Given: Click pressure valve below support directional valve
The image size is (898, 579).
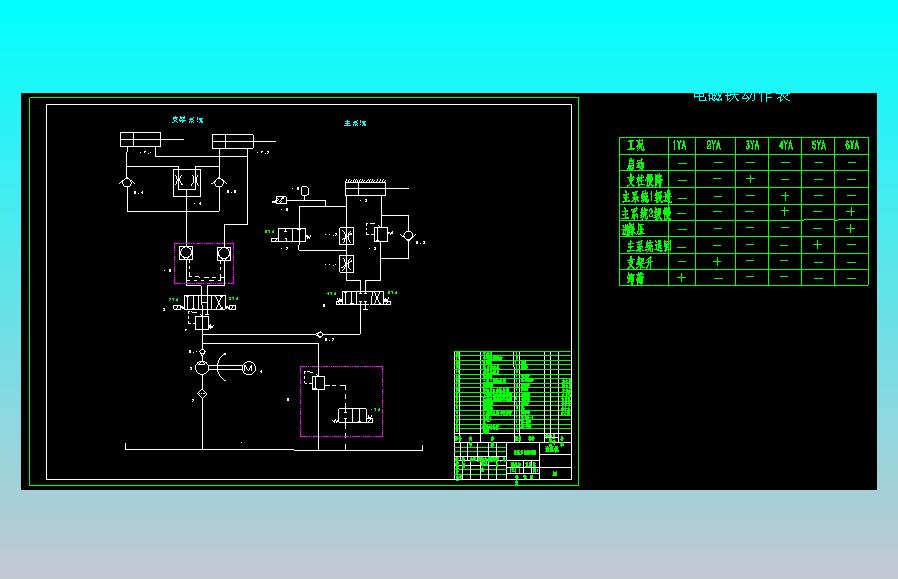Looking at the screenshot, I should tap(202, 323).
